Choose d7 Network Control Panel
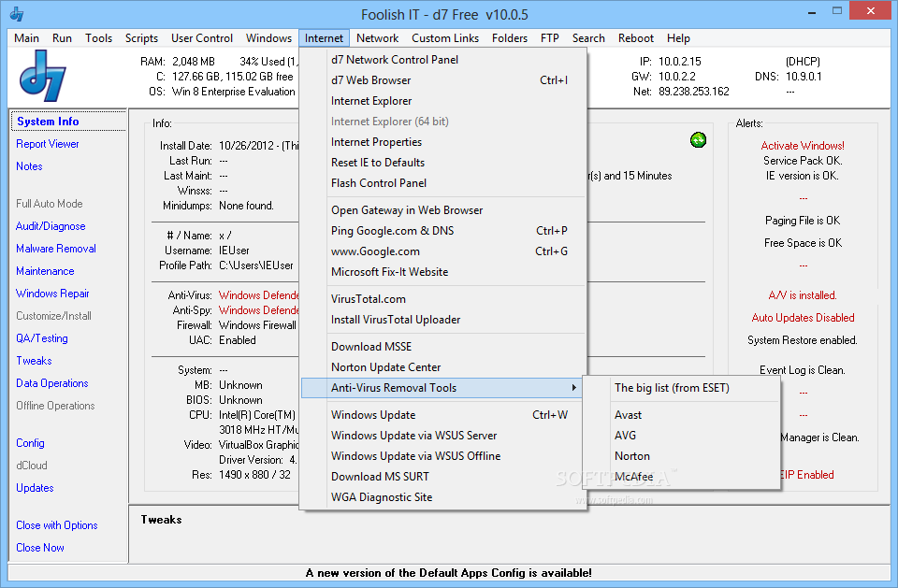898x588 pixels. (443, 60)
